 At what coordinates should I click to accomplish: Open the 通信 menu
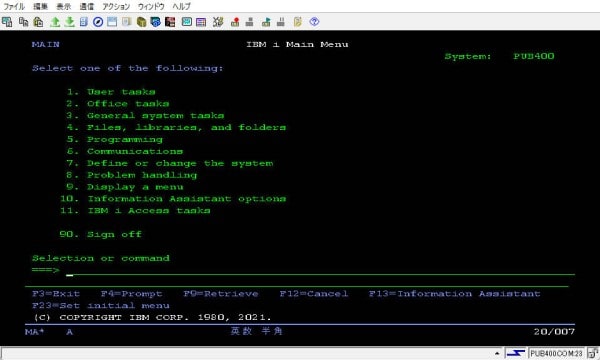point(86,7)
